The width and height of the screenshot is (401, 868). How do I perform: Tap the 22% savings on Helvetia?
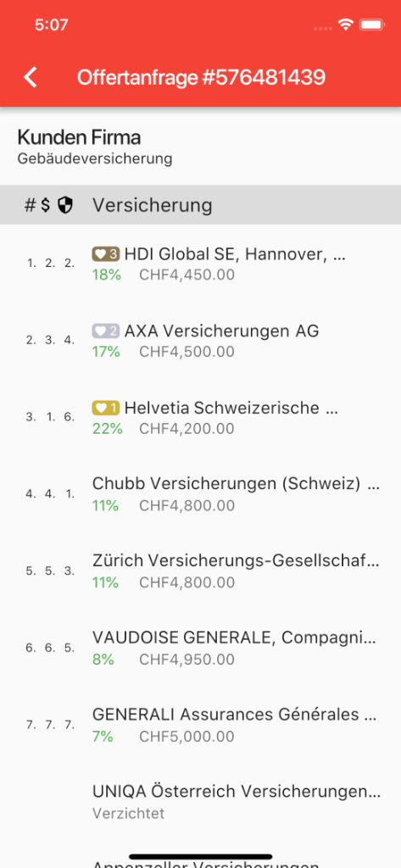(107, 428)
